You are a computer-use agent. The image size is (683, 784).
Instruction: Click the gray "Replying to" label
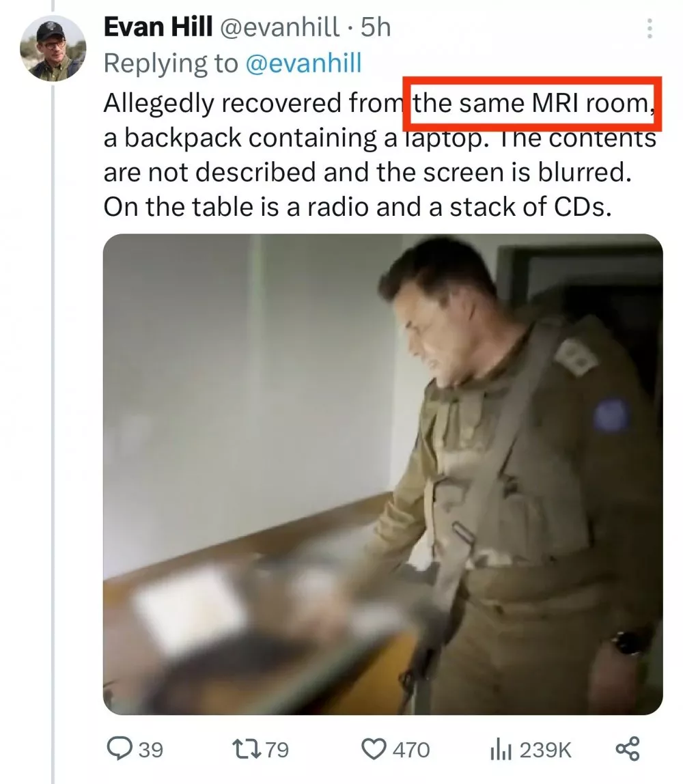point(169,63)
